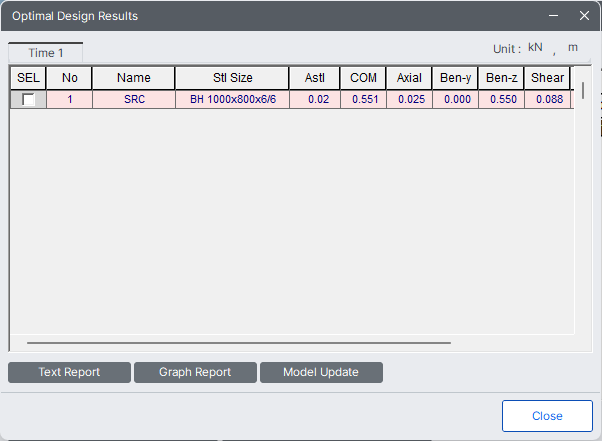Click the Stl Size column header
Screen dimensions: 602x441
232,78
